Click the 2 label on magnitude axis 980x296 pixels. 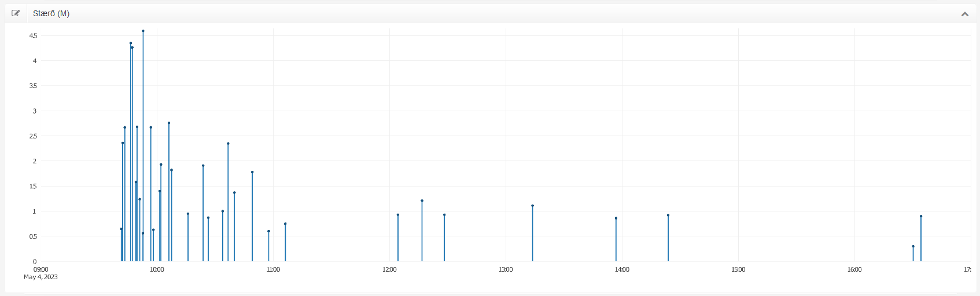(35, 161)
